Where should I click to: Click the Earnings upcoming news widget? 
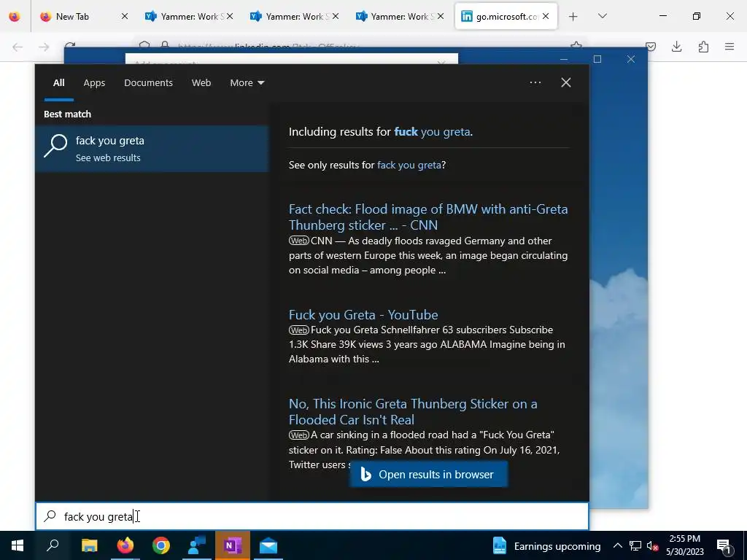546,546
